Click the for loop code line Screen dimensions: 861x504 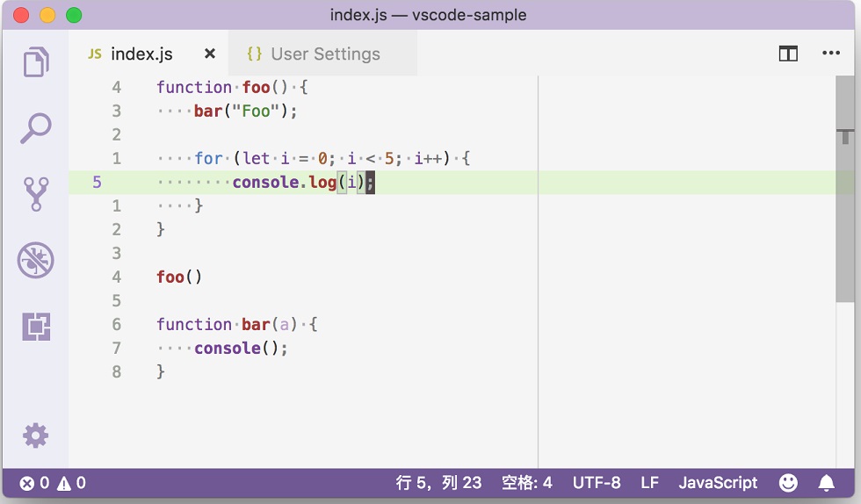click(x=313, y=159)
